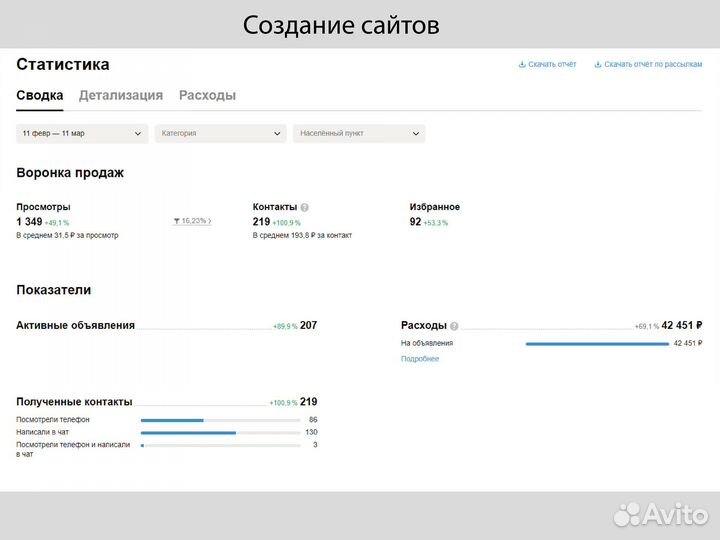Screen dimensions: 720x540
Task: Click the Избранное value 92
Action: pyautogui.click(x=415, y=222)
